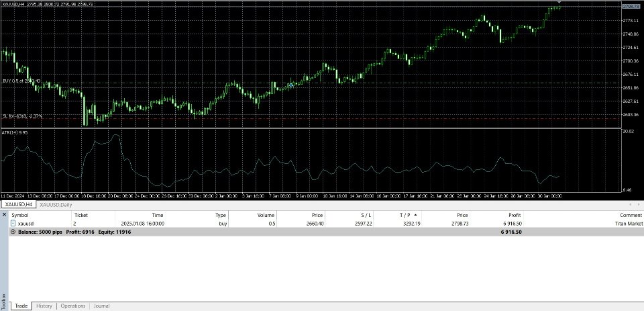This screenshot has width=644, height=311.
Task: Select the xauusd symbol cell
Action: [x=26, y=224]
